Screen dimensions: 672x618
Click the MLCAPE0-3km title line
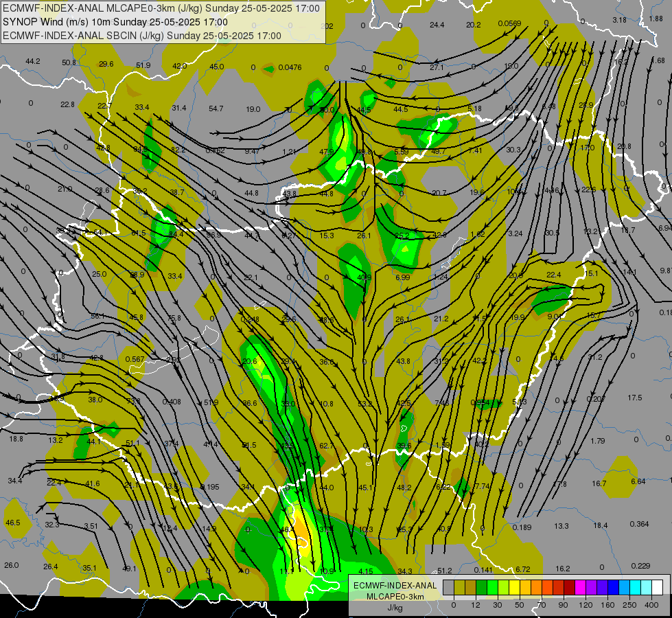(x=161, y=8)
